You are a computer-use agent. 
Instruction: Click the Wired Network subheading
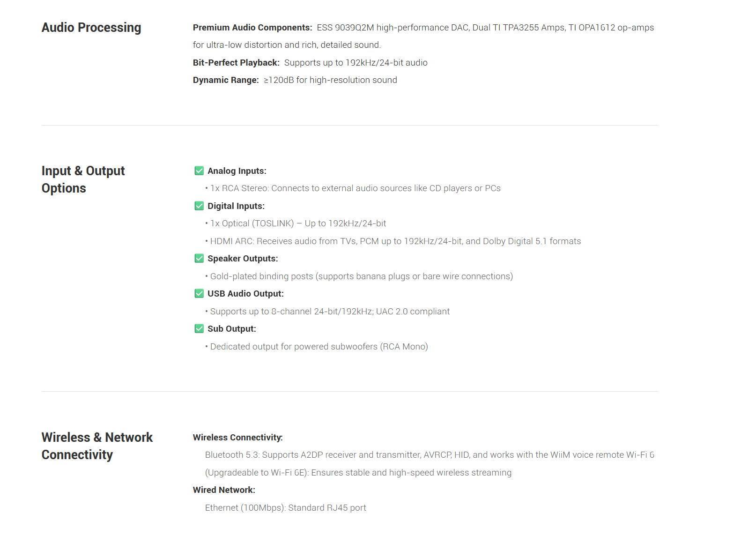pyautogui.click(x=224, y=490)
